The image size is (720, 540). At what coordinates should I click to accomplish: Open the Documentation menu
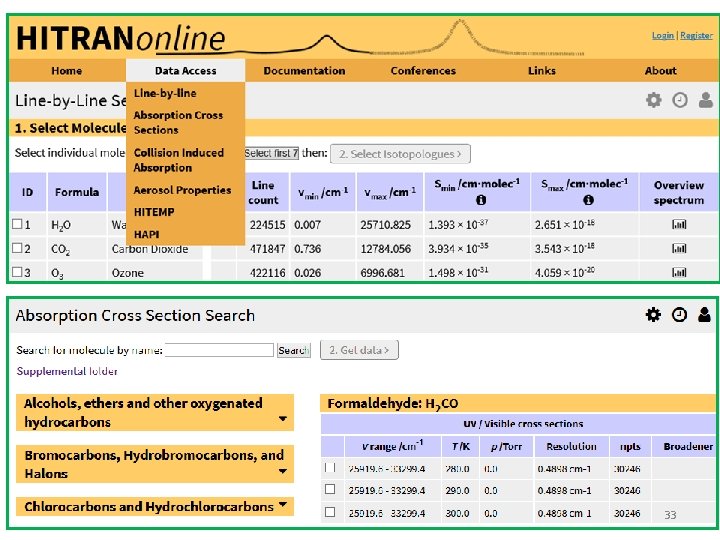pyautogui.click(x=304, y=71)
